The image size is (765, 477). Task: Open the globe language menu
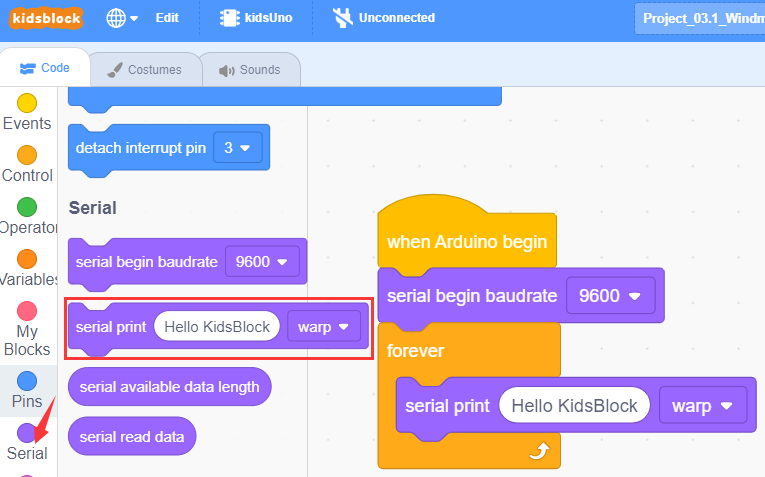point(122,19)
